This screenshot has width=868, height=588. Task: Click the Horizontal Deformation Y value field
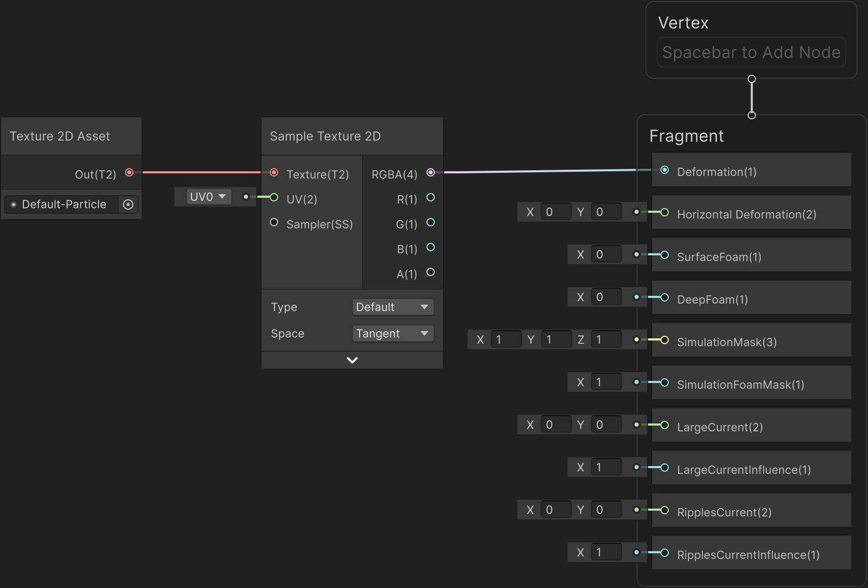[606, 212]
